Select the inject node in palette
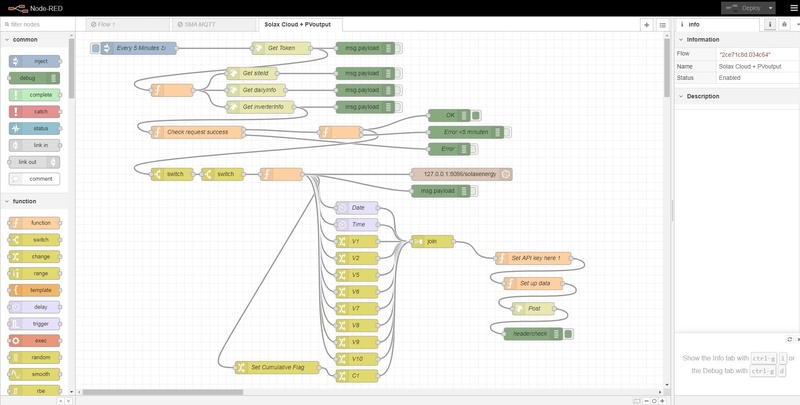800x405 pixels. [x=34, y=61]
